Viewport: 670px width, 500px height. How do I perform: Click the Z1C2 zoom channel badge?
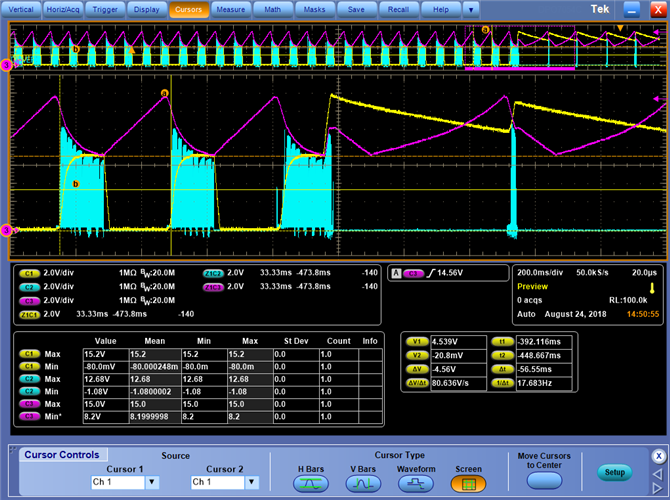coord(212,273)
